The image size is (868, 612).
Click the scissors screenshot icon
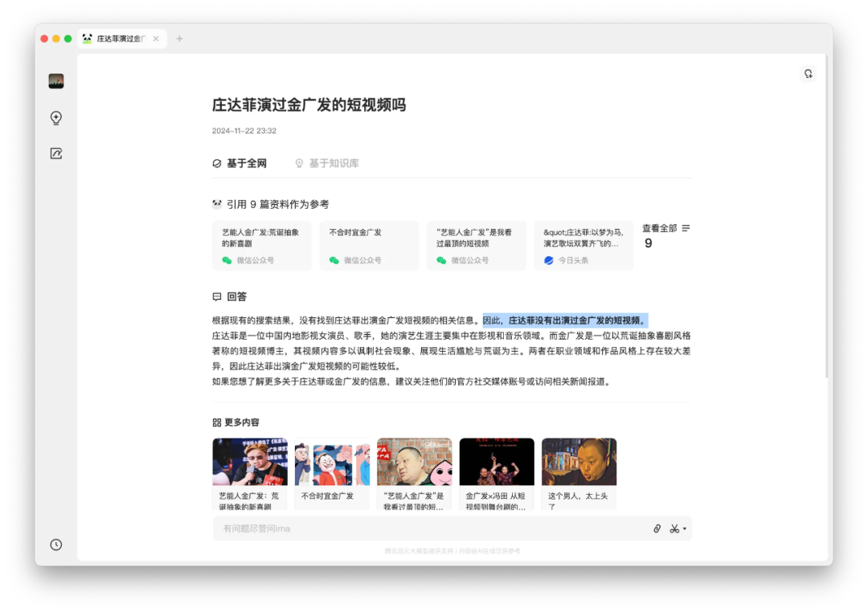point(674,528)
